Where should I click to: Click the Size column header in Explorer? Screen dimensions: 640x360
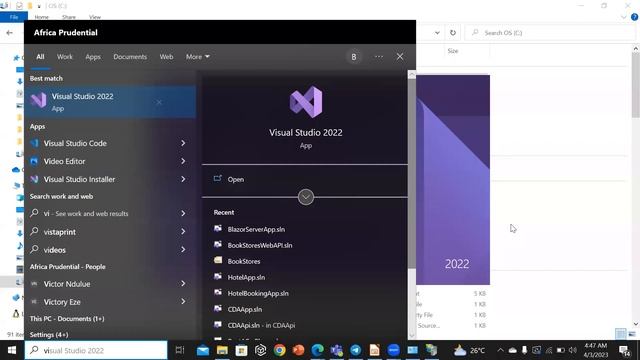(453, 51)
